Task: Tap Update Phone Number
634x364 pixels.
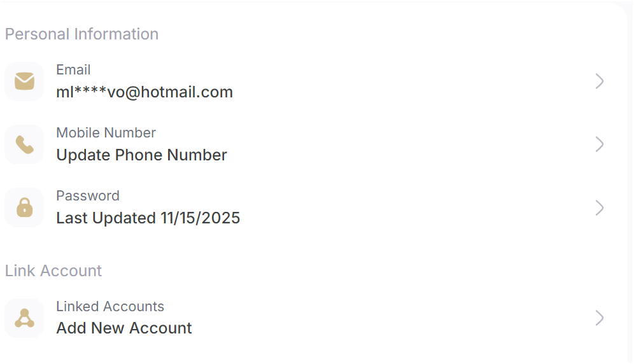Action: tap(141, 155)
